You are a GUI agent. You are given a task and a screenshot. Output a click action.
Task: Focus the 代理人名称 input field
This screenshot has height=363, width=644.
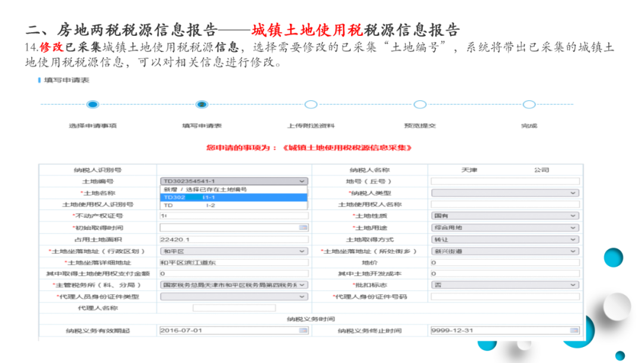[x=234, y=308]
